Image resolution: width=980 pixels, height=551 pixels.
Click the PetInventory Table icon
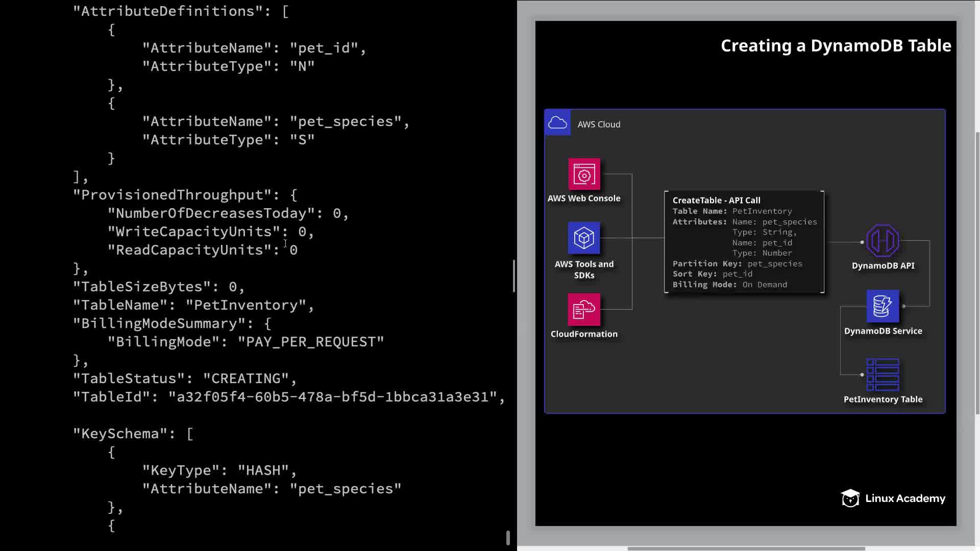(x=883, y=374)
